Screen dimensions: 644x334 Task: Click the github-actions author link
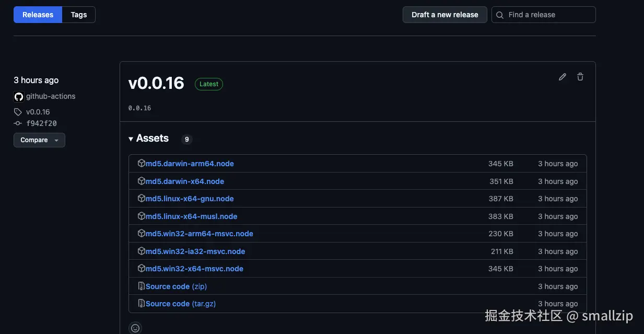click(51, 96)
